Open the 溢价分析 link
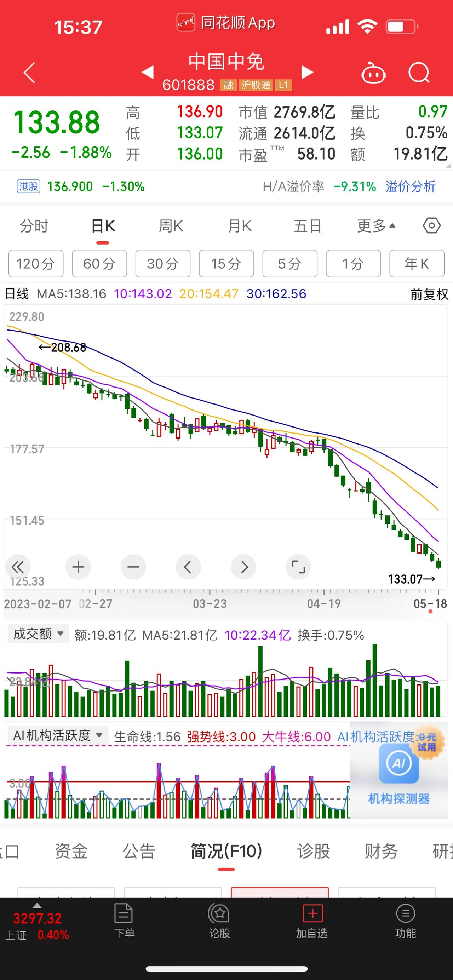The image size is (453, 980). [x=411, y=187]
